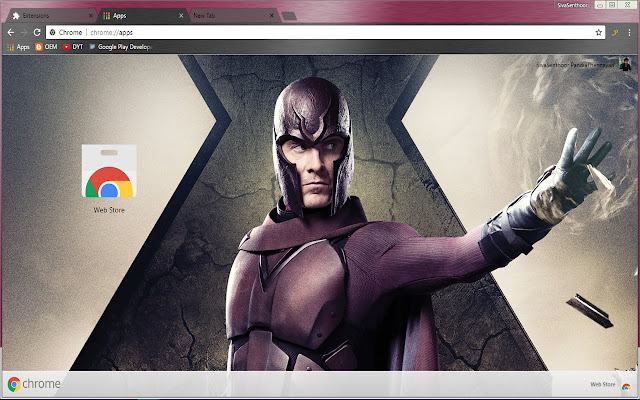Click the forward navigation arrow
The width and height of the screenshot is (640, 400).
[x=24, y=32]
